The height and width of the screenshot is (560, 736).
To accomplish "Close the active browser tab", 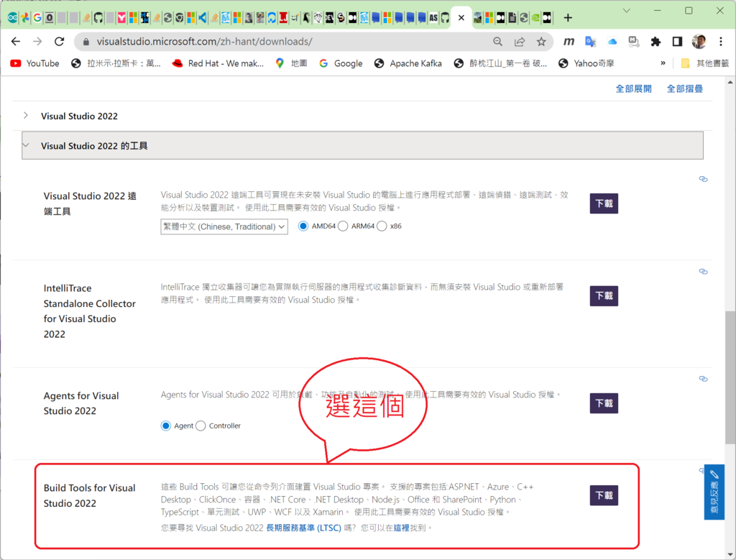I will pos(461,18).
